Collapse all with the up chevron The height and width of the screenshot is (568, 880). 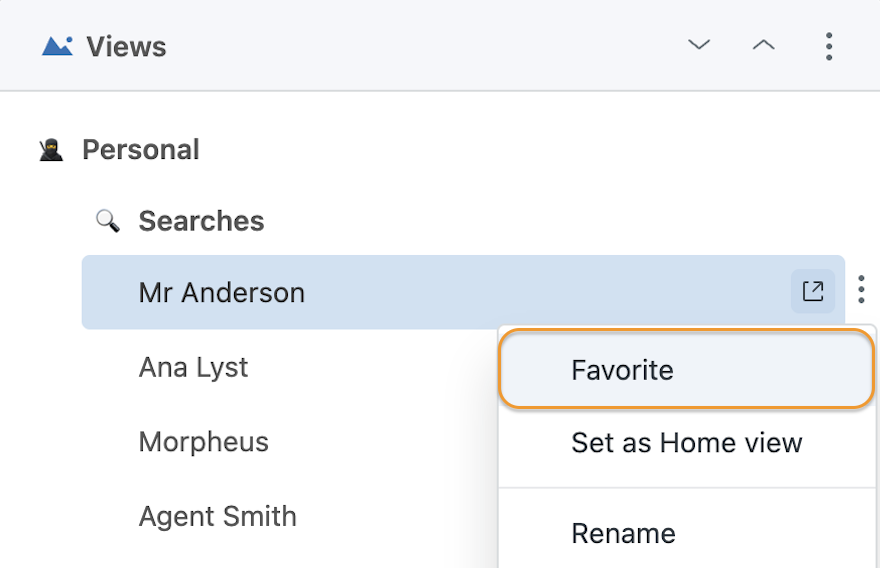(763, 45)
